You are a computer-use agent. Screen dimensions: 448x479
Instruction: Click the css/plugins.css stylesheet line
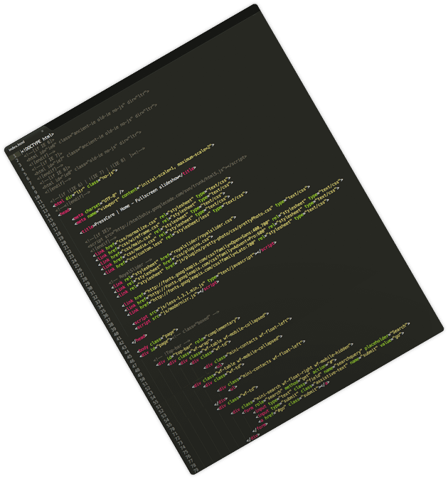(164, 265)
